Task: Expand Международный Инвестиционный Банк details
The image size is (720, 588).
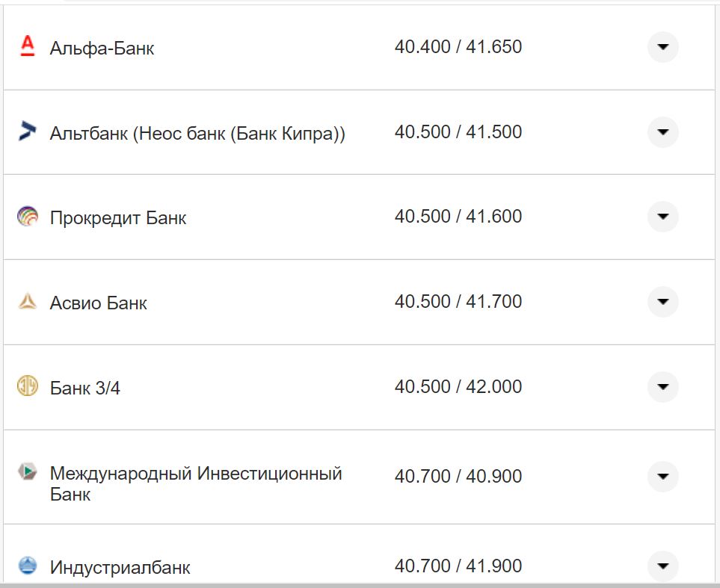Action: click(662, 476)
